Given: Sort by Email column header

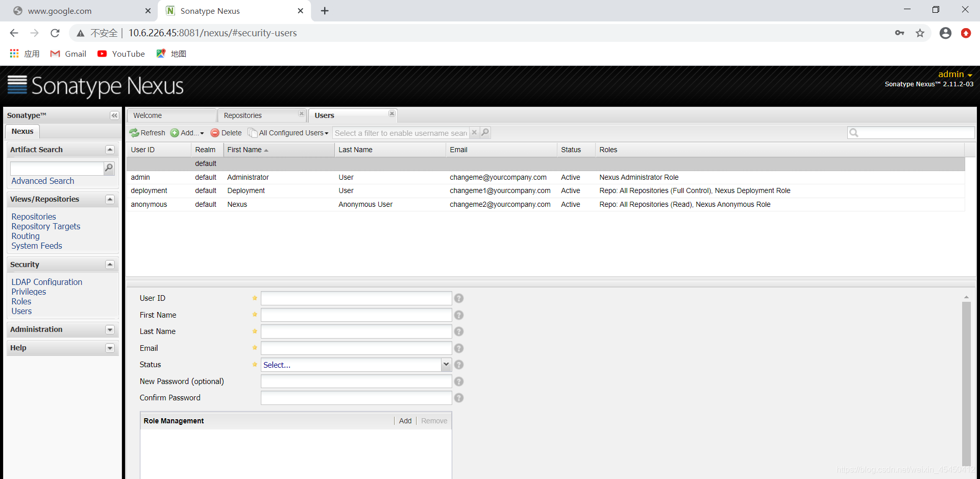Looking at the screenshot, I should pos(501,150).
